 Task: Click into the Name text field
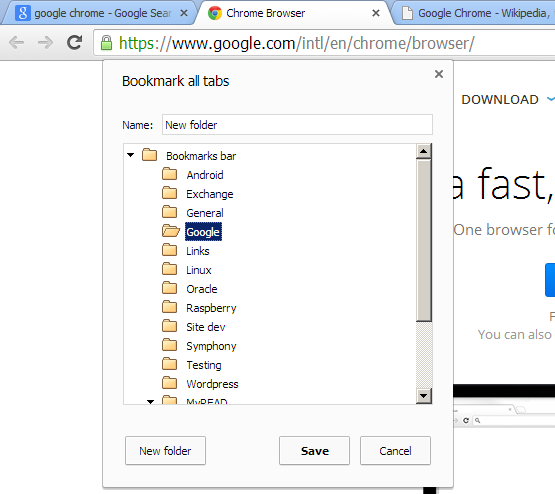(x=297, y=125)
